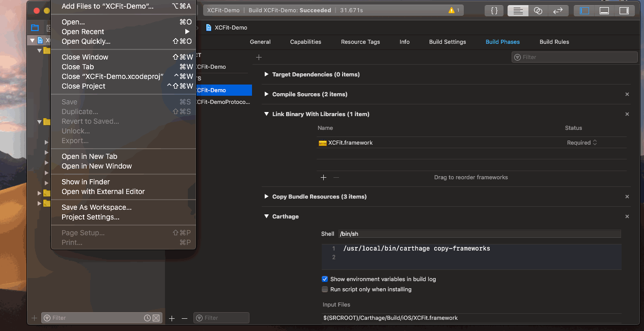Image resolution: width=644 pixels, height=331 pixels.
Task: Enable Run script only when installing
Action: coord(324,289)
